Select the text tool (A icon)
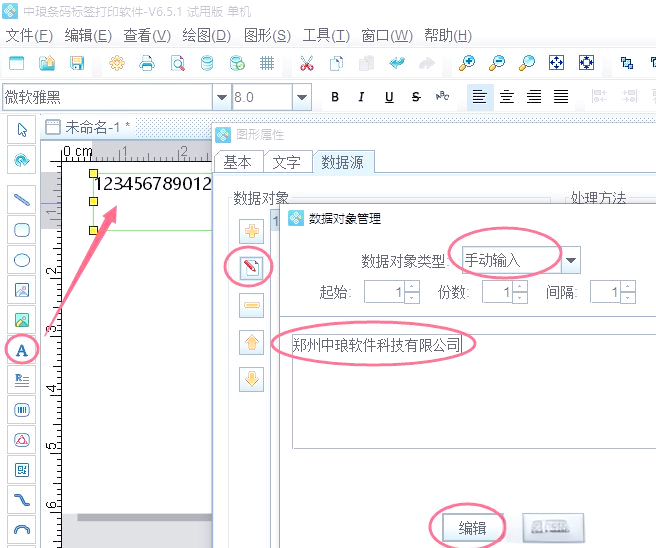 click(x=22, y=350)
